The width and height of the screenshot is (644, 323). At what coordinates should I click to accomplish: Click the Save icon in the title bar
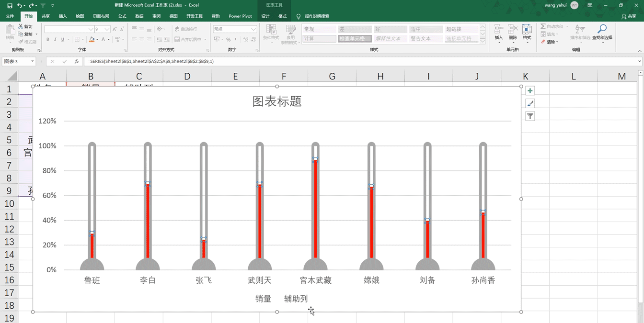(10, 5)
